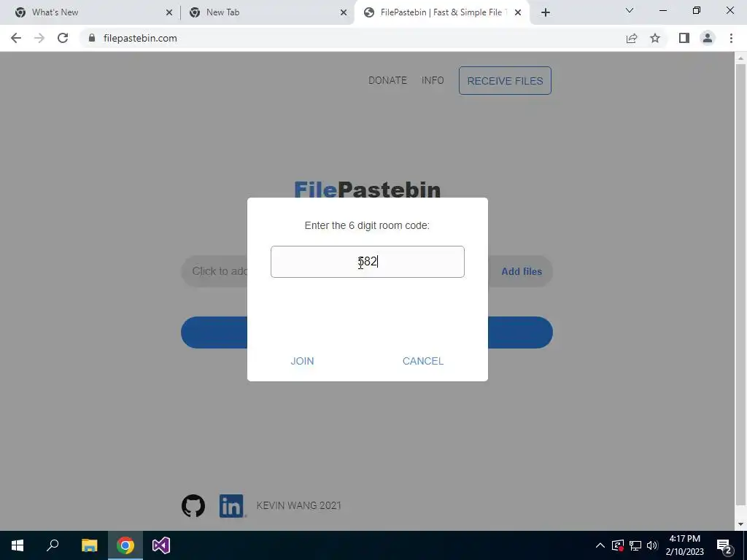Open the notification center icon

pos(724,545)
